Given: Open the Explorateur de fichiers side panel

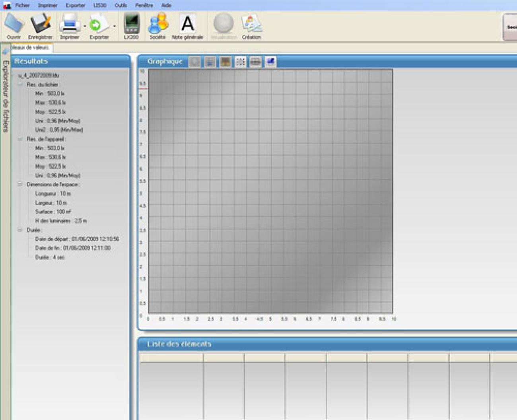Looking at the screenshot, I should (6, 95).
